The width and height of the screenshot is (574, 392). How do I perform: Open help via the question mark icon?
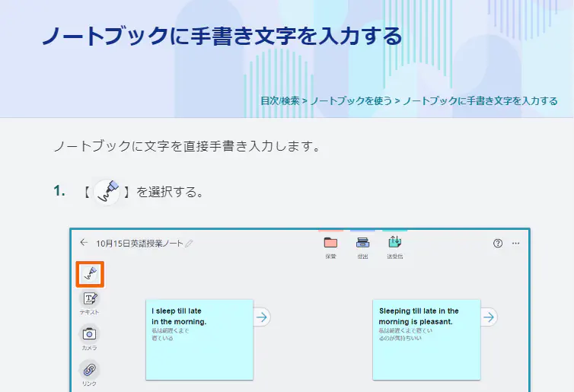[x=498, y=244]
